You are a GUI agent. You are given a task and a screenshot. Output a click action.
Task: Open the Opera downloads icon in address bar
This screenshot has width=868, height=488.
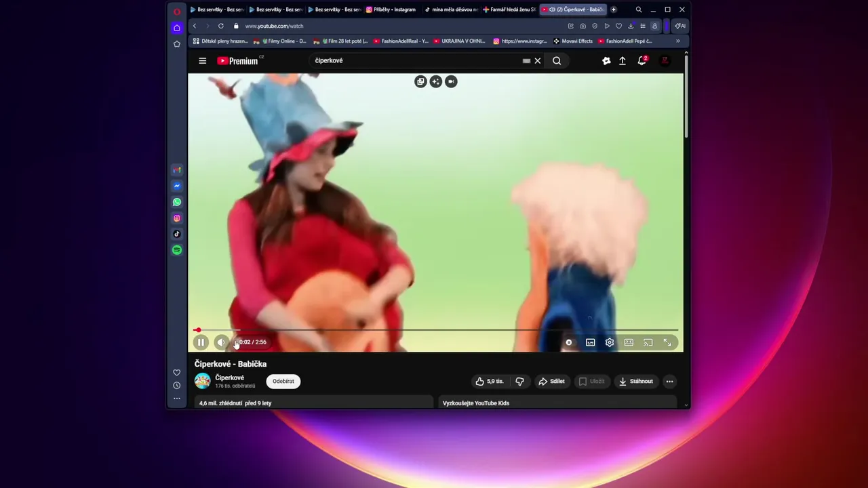click(x=631, y=26)
